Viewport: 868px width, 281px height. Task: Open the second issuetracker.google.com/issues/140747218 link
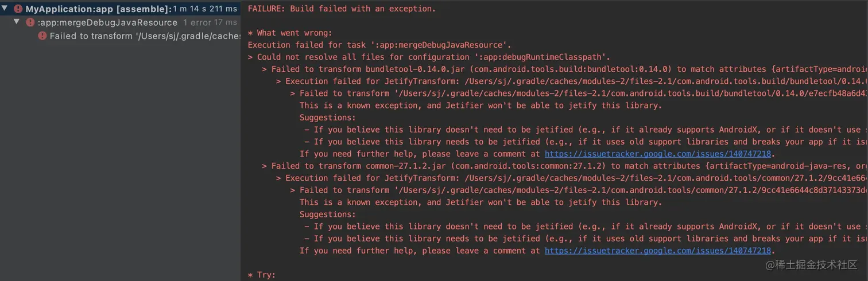click(657, 251)
